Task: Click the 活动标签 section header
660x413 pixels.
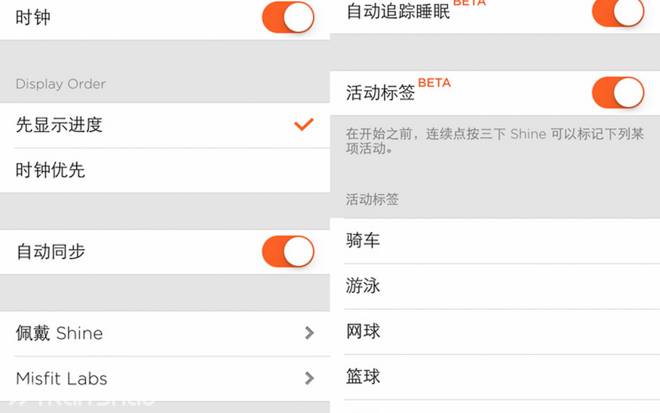Action: point(372,199)
